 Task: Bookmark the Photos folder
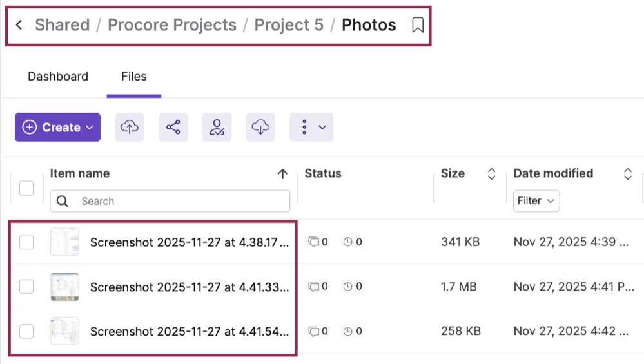tap(418, 25)
